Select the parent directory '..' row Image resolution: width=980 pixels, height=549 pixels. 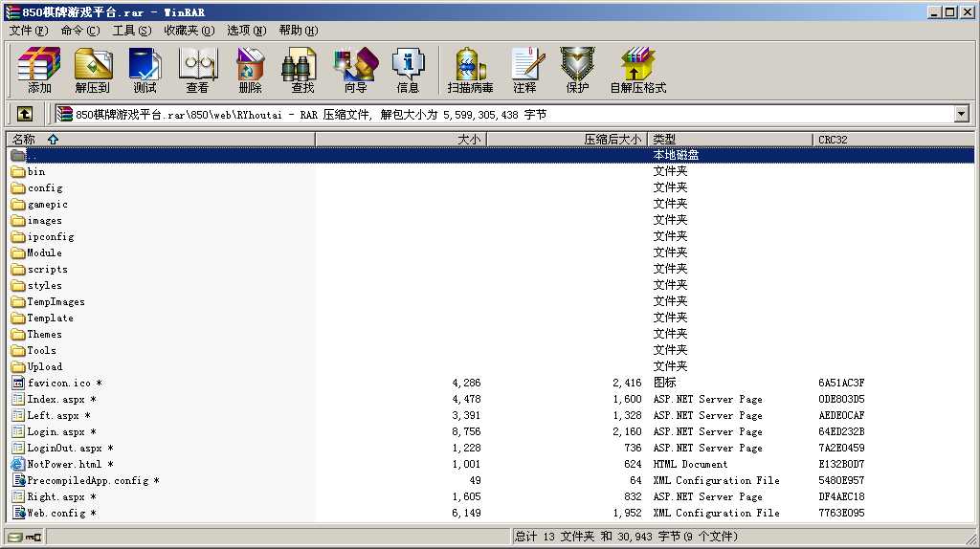coord(491,155)
